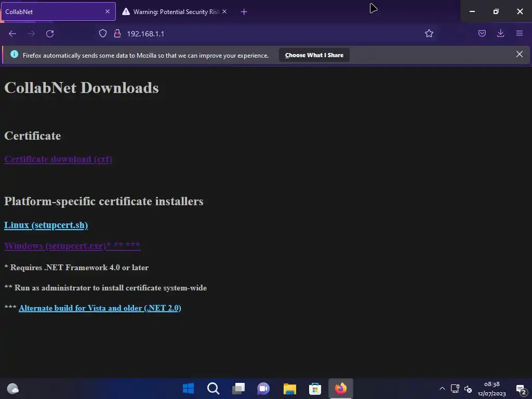Open Windows Search from the taskbar
This screenshot has height=399, width=532.
(214, 389)
